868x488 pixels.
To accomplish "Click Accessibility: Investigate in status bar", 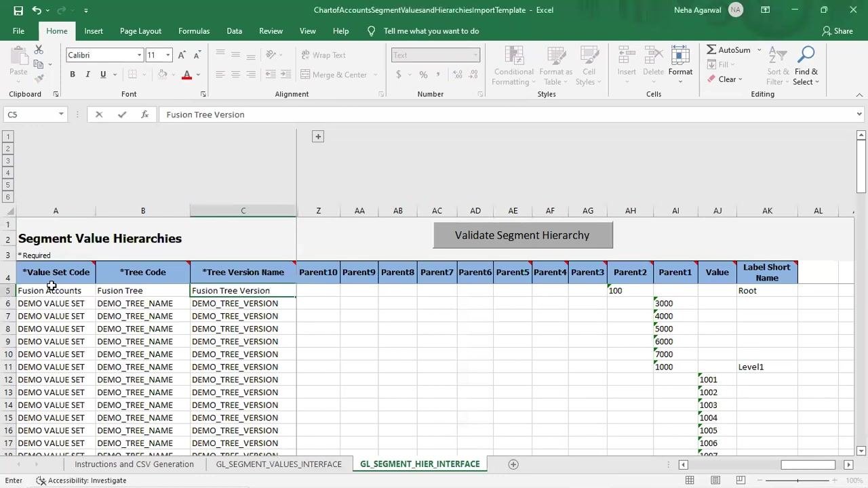I will 81,481.
